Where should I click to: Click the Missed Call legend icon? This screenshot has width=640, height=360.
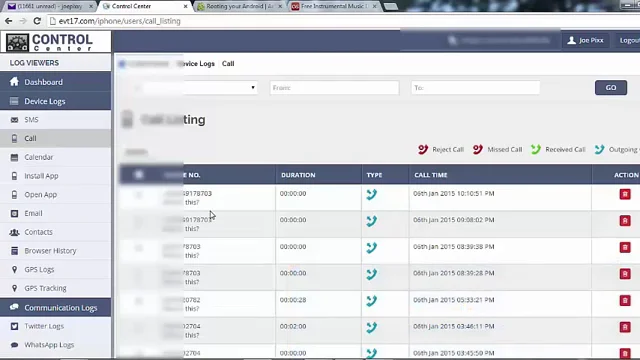pyautogui.click(x=478, y=149)
